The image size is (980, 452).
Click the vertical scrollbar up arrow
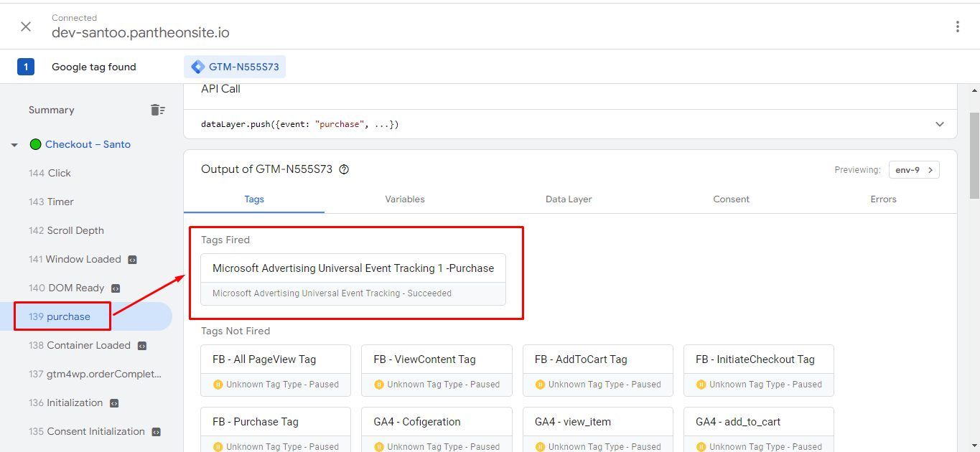tap(974, 90)
